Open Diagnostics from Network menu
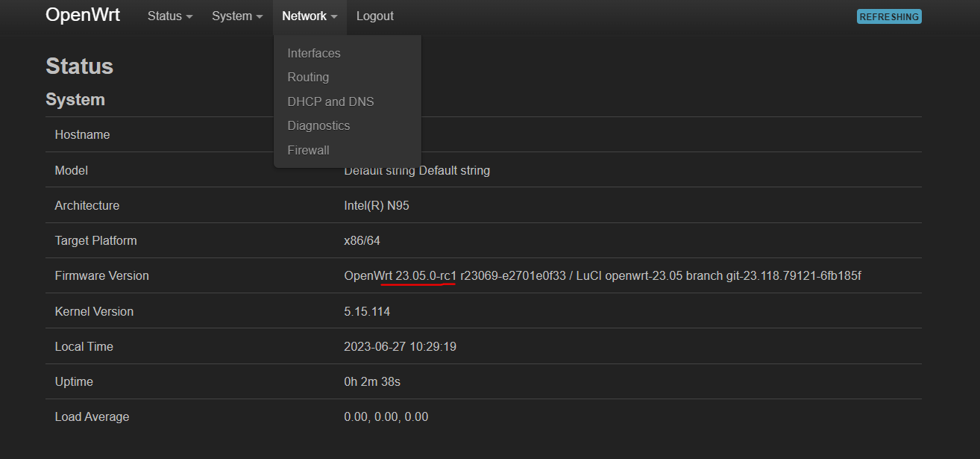The height and width of the screenshot is (459, 980). (x=318, y=125)
